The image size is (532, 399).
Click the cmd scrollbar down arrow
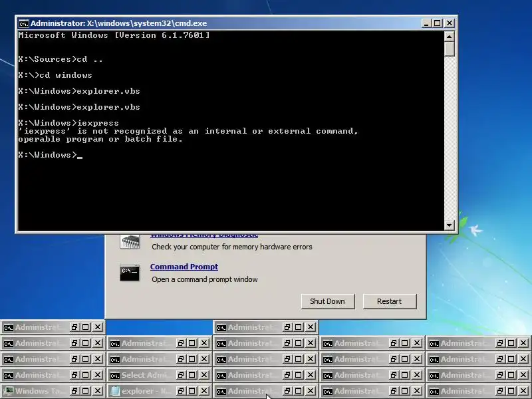pos(450,225)
